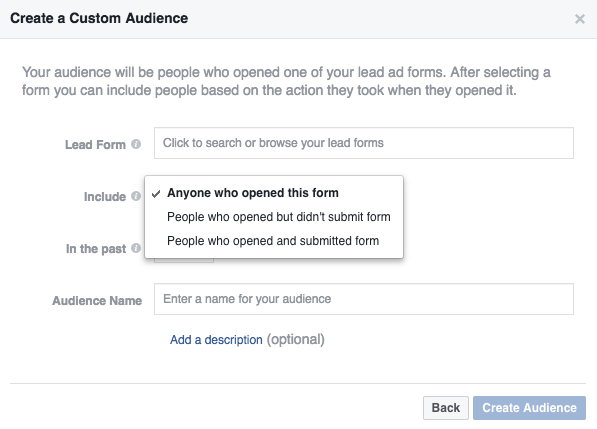Click the Lead Form info icon
Viewport: 597px width, 429px height.
(x=136, y=144)
